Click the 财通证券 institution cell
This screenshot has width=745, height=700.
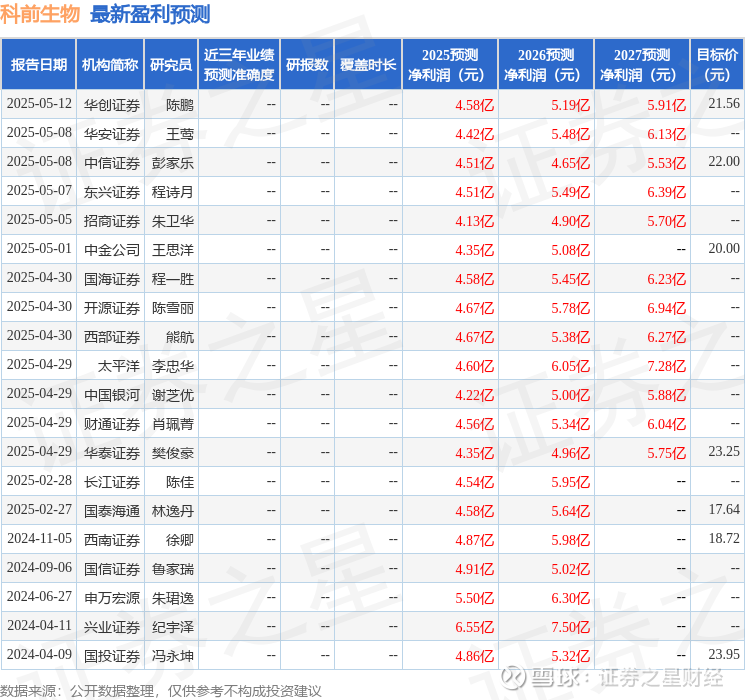[112, 423]
